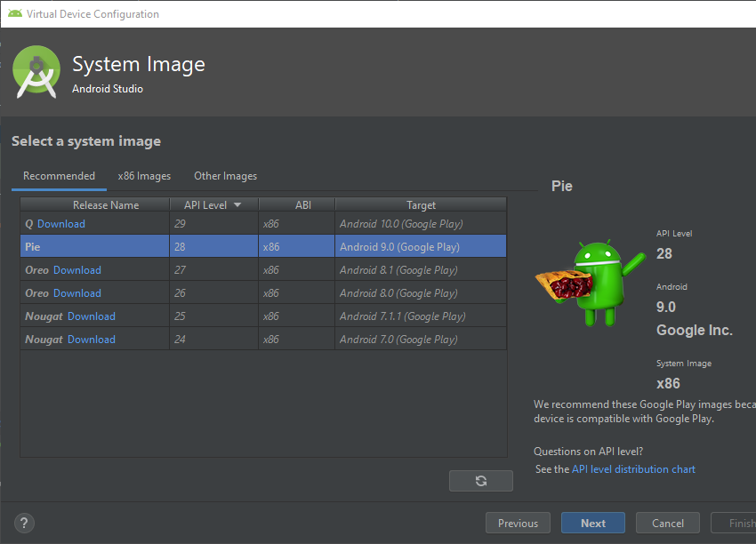Click the refresh system images icon button
This screenshot has width=756, height=544.
coord(480,481)
